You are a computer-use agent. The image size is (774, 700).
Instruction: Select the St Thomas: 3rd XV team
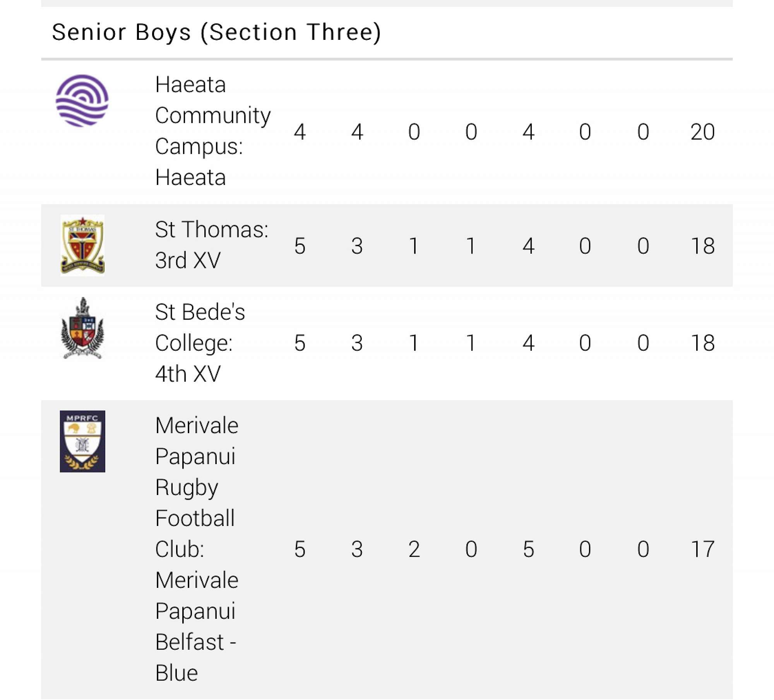(x=211, y=245)
